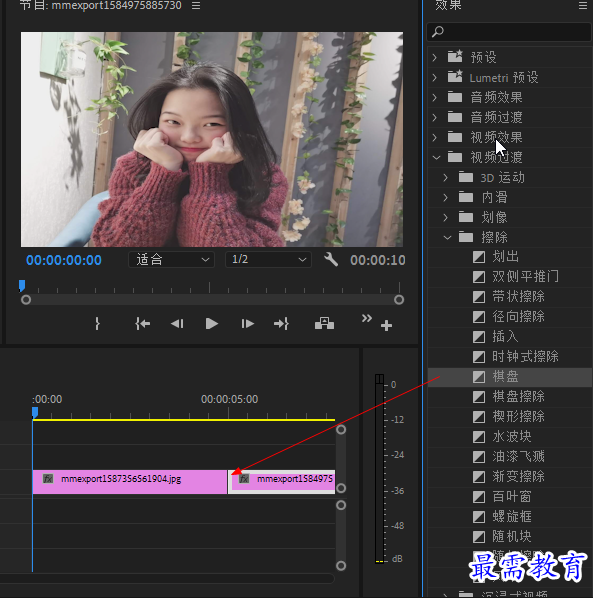Step forward one frame

click(247, 324)
